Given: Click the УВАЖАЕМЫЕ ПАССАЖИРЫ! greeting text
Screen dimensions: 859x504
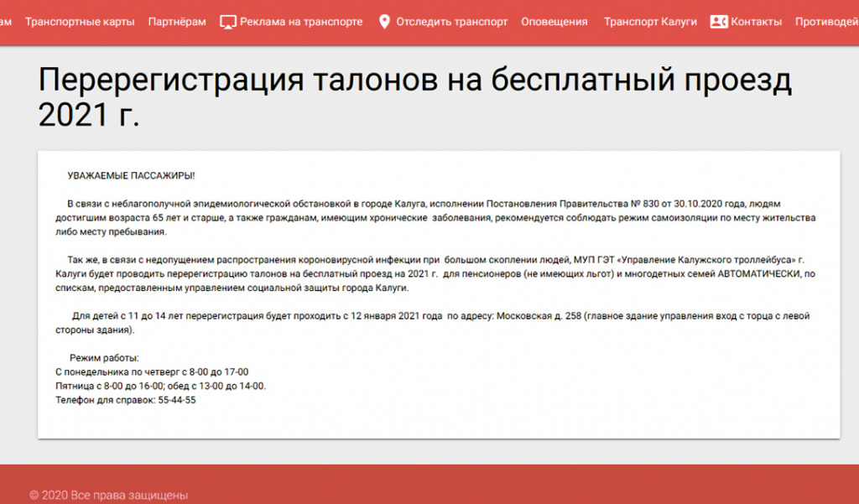Looking at the screenshot, I should (x=131, y=175).
